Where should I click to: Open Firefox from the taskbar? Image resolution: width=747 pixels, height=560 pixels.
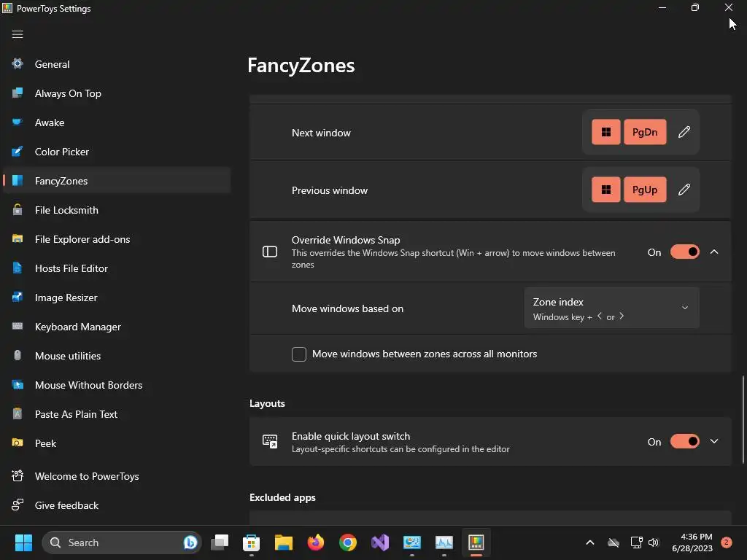point(315,542)
